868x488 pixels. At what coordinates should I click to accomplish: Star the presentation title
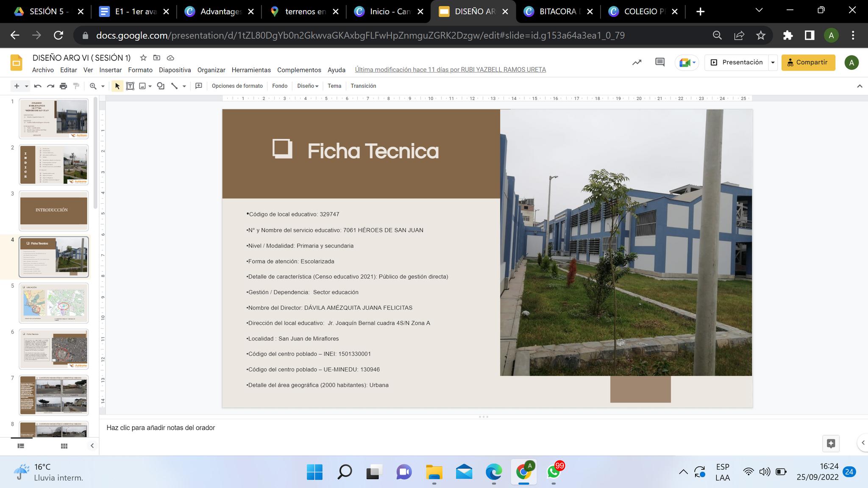[143, 58]
